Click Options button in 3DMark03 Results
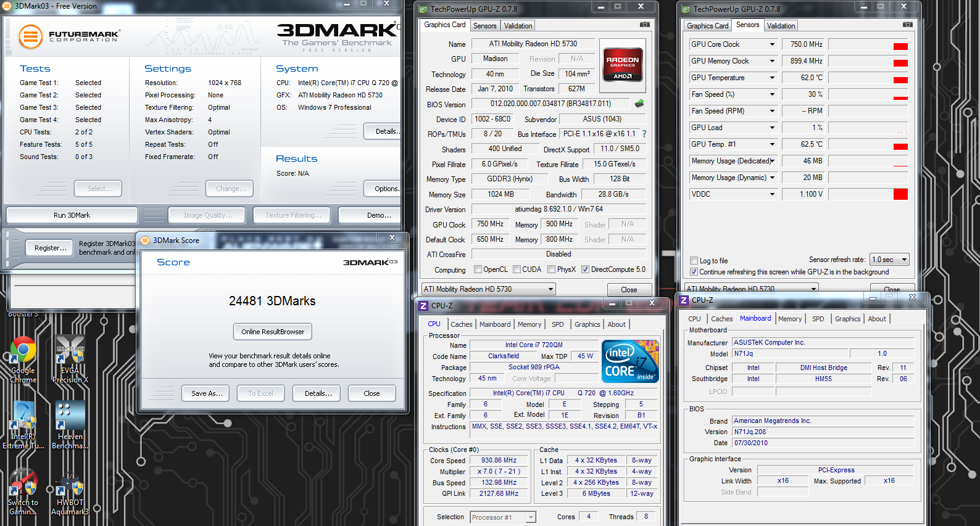This screenshot has width=980, height=526. [x=383, y=189]
